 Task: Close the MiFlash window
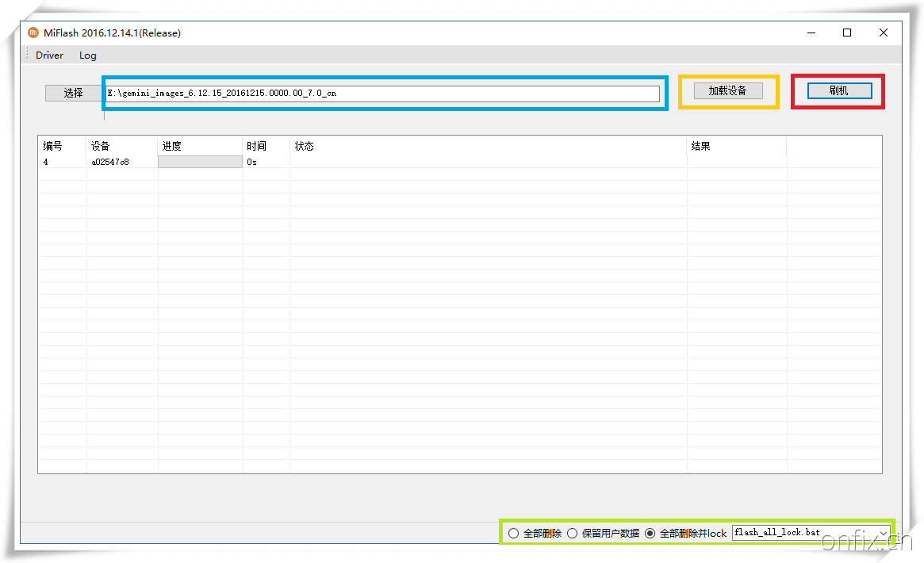(884, 33)
